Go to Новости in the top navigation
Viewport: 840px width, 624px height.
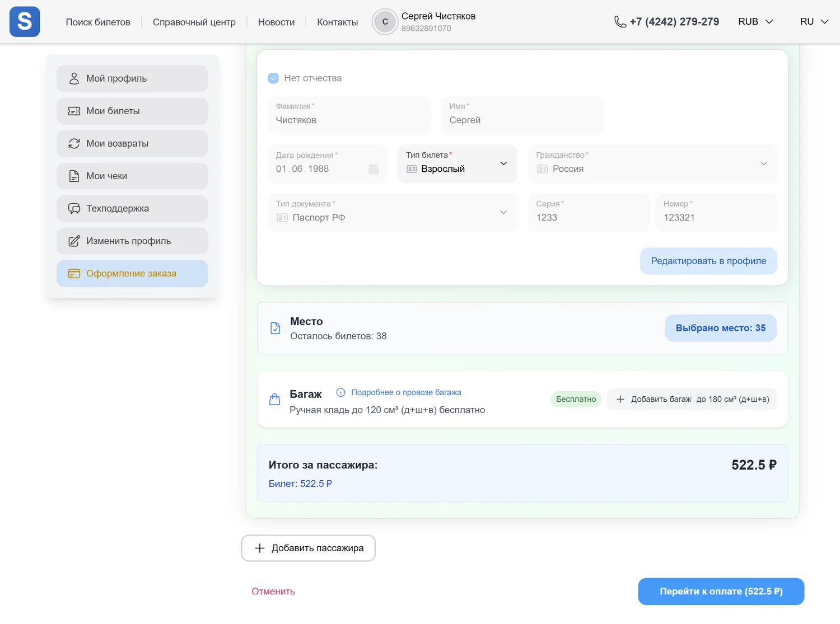276,22
